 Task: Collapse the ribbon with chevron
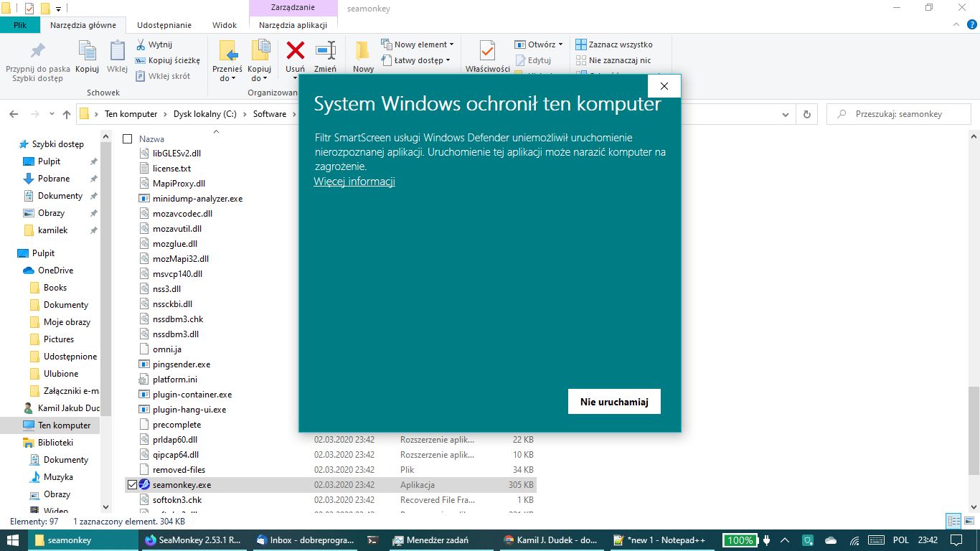point(955,24)
